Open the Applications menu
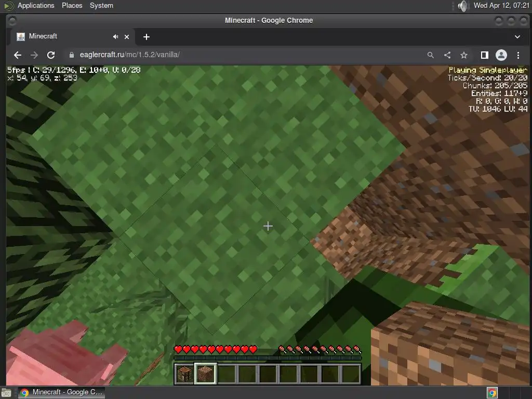 click(x=36, y=5)
